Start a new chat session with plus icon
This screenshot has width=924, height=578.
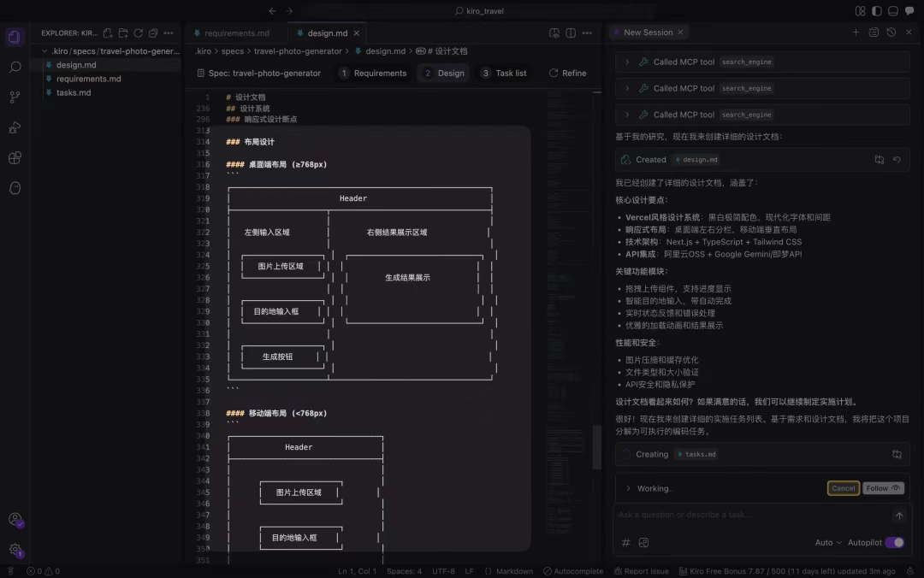(856, 32)
